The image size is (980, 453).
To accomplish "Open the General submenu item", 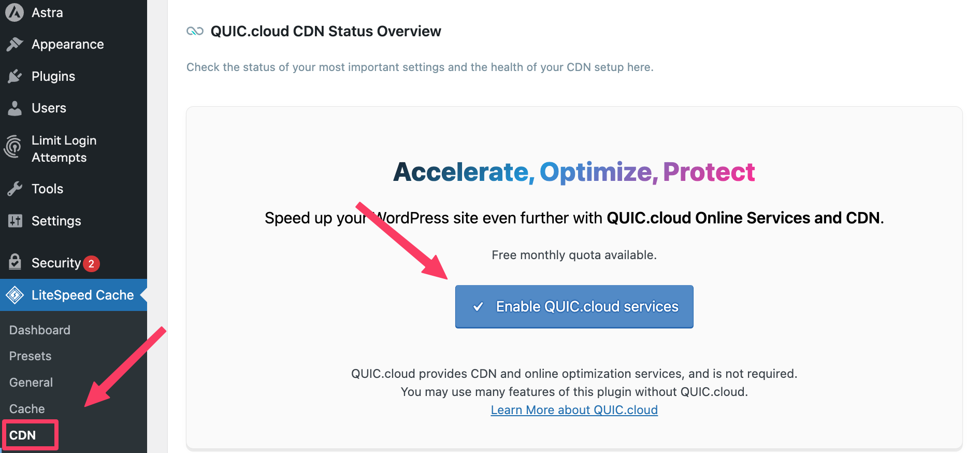I will 31,383.
